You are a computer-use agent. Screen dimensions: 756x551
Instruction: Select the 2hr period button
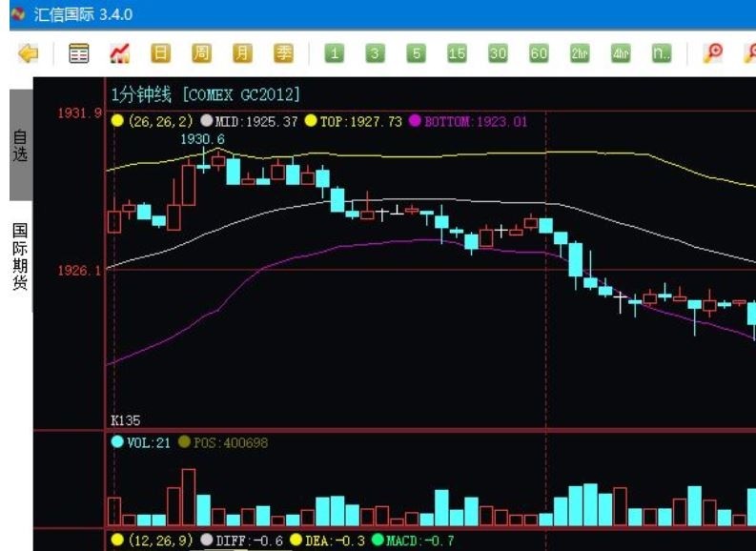pos(580,53)
